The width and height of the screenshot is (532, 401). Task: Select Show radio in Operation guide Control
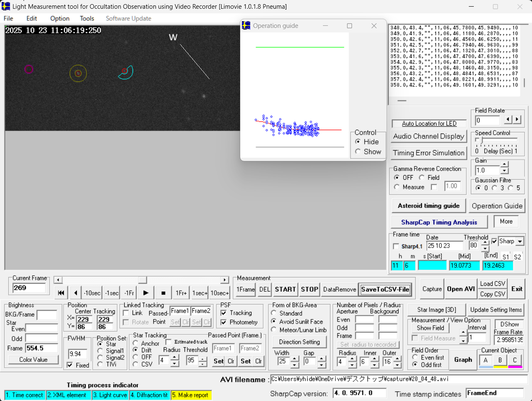358,152
